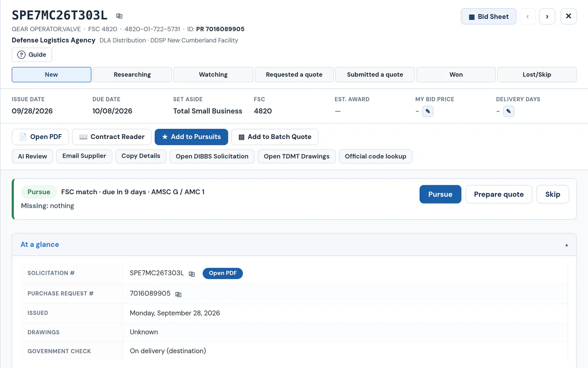The width and height of the screenshot is (588, 368).
Task: Set status to Researching
Action: pyautogui.click(x=132, y=74)
